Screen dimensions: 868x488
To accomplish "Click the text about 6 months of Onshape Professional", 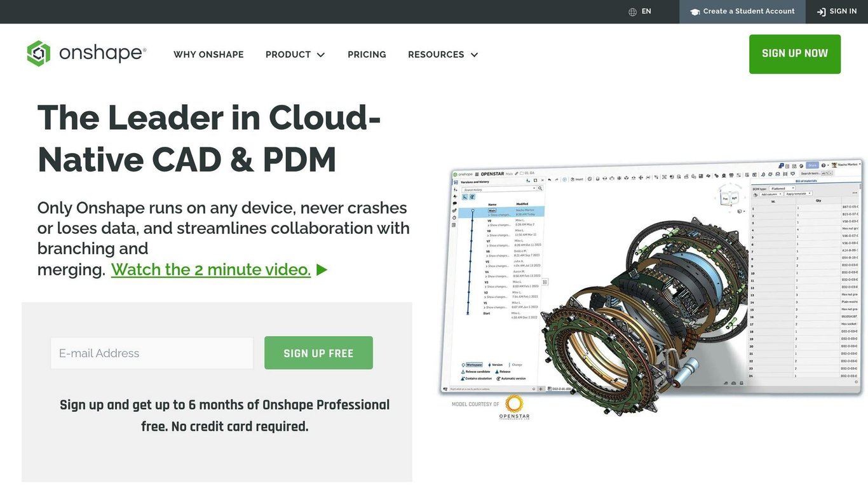I will click(x=225, y=416).
